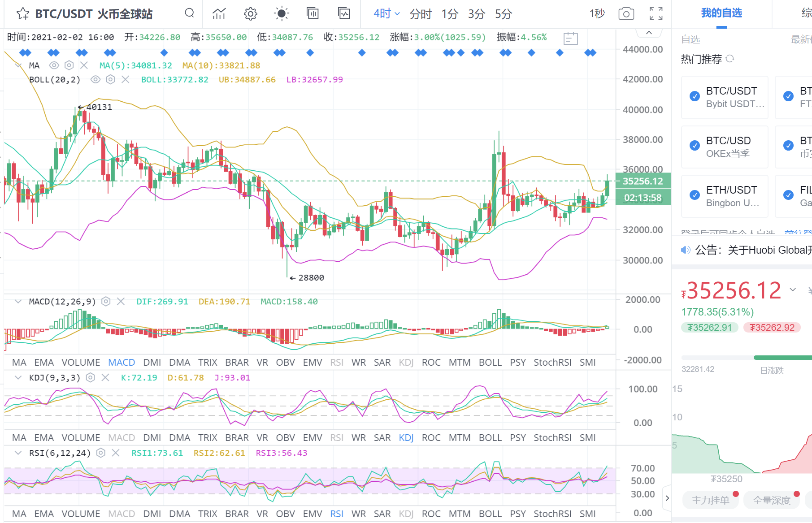Close the RSI indicator panel
The height and width of the screenshot is (523, 812).
point(116,453)
